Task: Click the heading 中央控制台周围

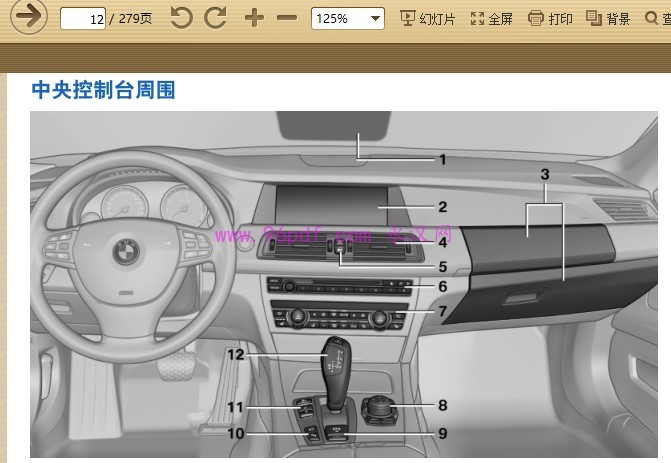Action: point(104,90)
